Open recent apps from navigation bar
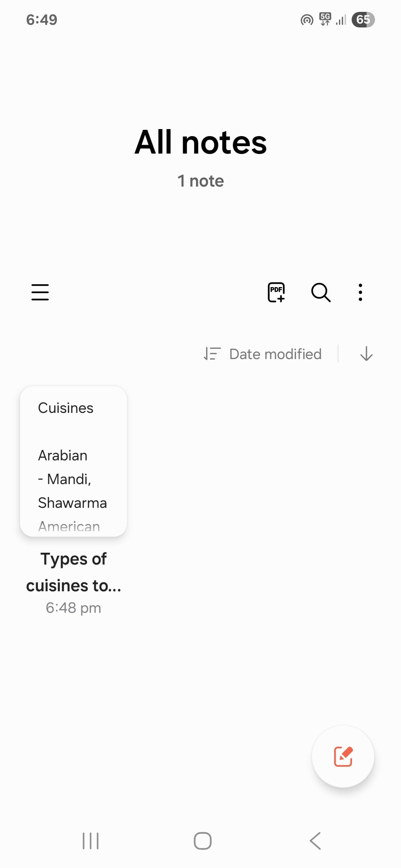This screenshot has height=868, width=401. (x=91, y=841)
